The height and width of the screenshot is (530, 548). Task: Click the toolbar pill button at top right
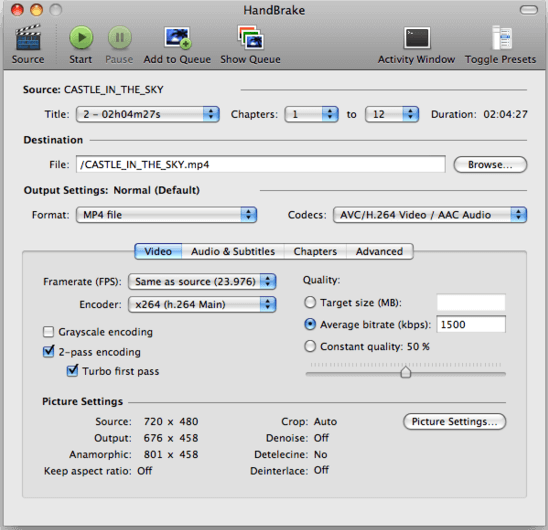click(528, 10)
